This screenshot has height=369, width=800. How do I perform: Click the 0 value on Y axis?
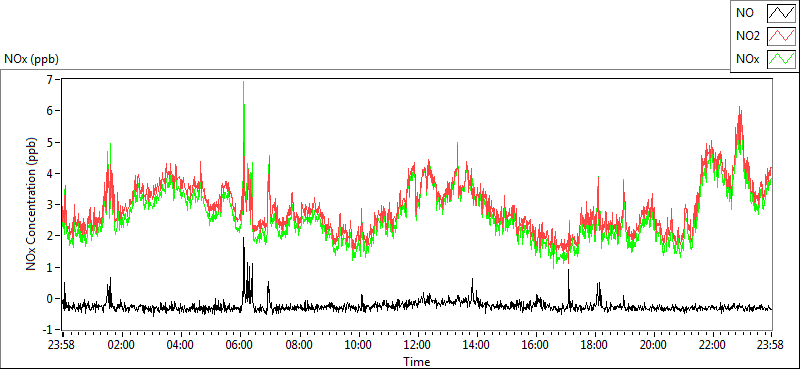click(x=49, y=299)
